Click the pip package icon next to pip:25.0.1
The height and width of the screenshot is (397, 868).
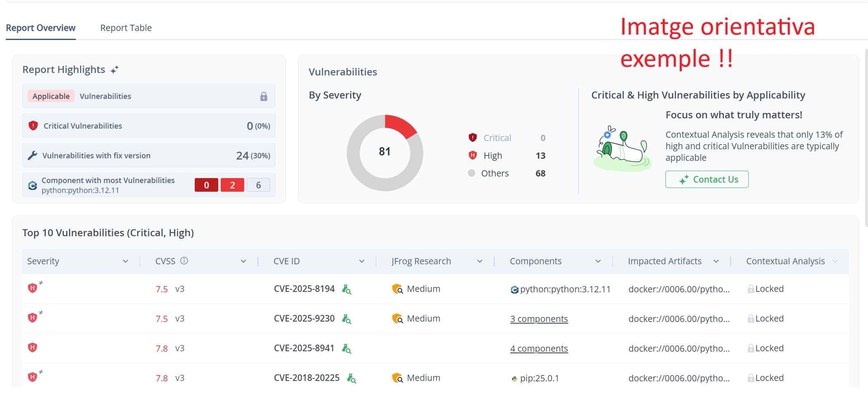pyautogui.click(x=514, y=378)
